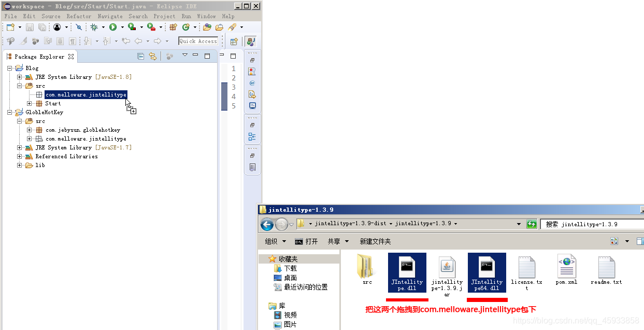
Task: Select JIntellitype64.dll file in Explorer
Action: click(486, 272)
